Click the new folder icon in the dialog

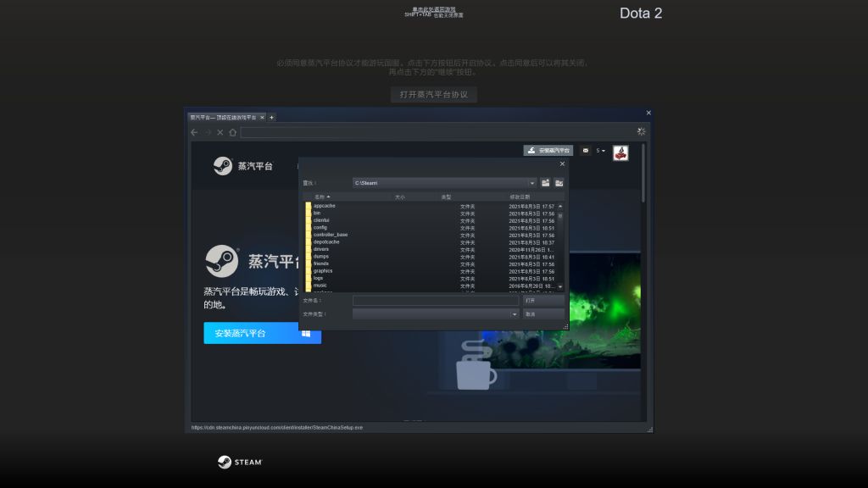click(x=559, y=182)
